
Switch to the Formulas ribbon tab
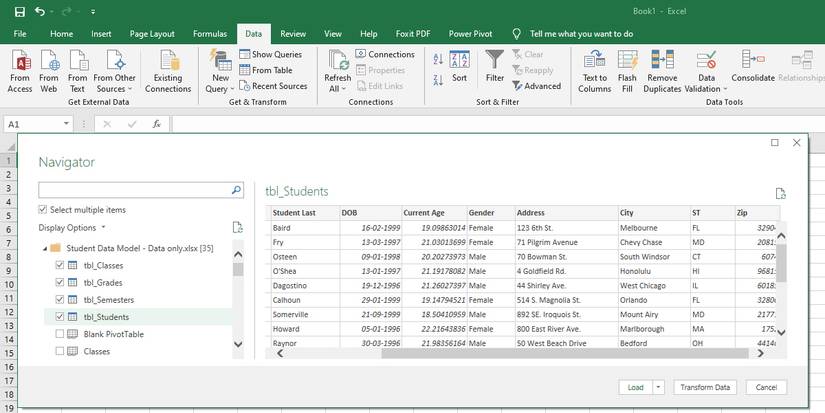click(x=209, y=33)
